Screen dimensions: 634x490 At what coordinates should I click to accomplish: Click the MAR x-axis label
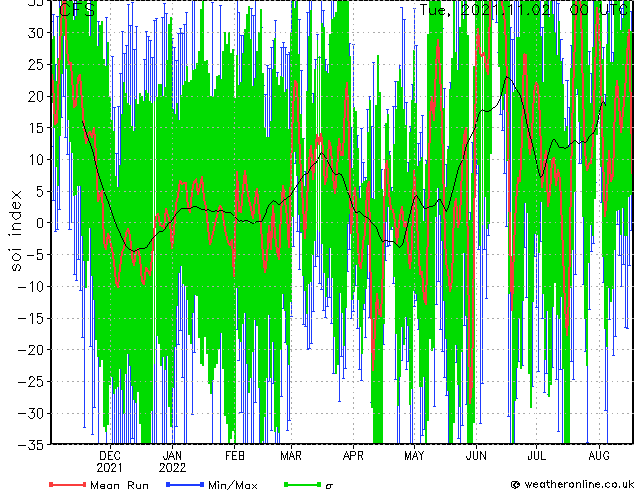pyautogui.click(x=291, y=456)
